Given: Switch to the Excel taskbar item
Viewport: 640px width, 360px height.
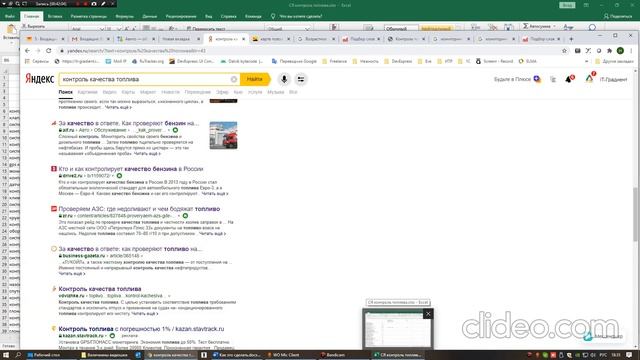Looking at the screenshot, I should tap(398, 355).
